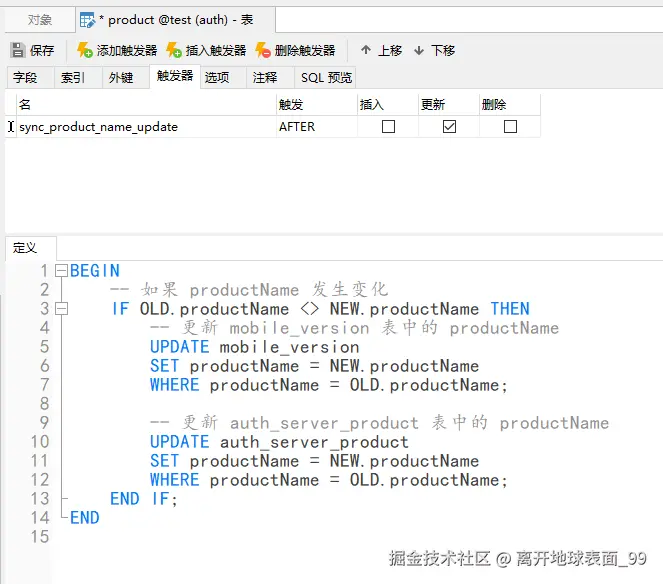
Task: Open the 触发器 (Triggers) tab
Action: (175, 76)
